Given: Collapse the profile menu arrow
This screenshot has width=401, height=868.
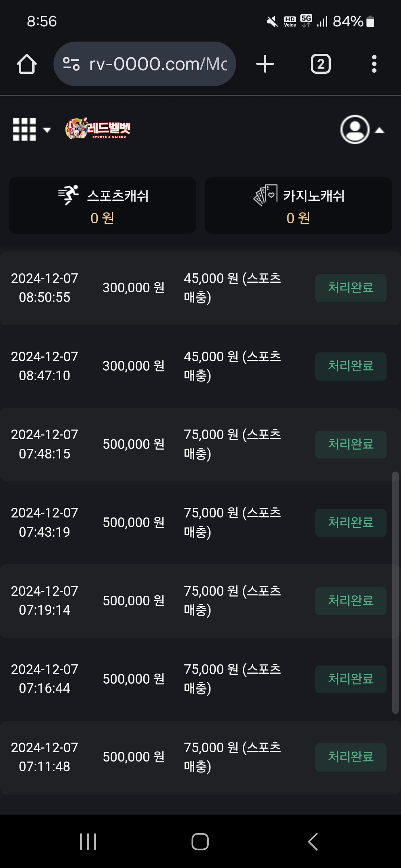Looking at the screenshot, I should coord(379,130).
